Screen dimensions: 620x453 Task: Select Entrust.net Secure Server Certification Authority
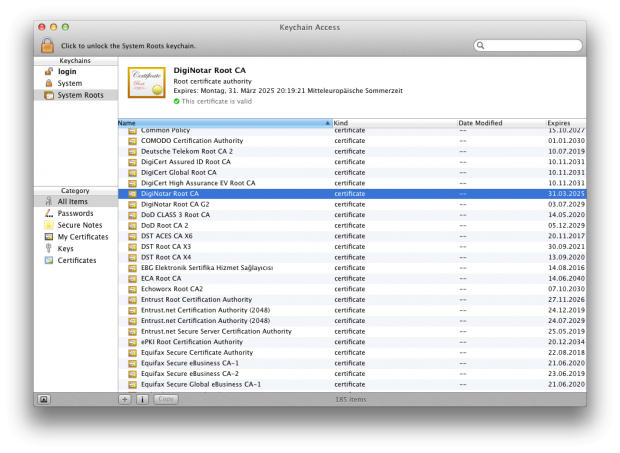pyautogui.click(x=216, y=331)
